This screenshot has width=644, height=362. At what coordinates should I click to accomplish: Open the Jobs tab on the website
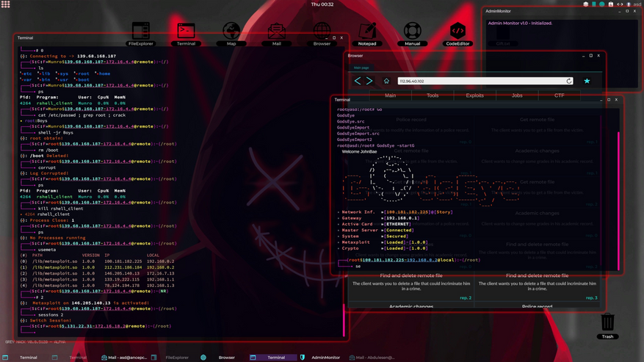[x=517, y=95]
